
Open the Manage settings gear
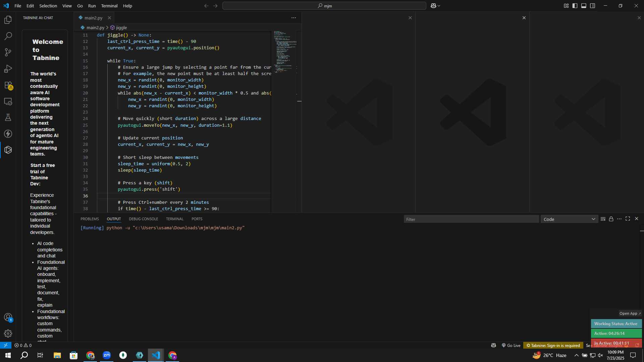(8, 334)
